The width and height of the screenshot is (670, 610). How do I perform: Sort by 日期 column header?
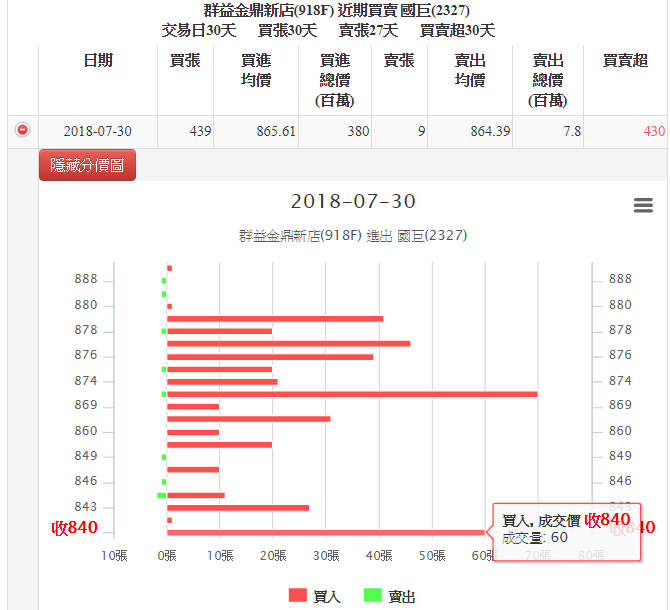click(98, 61)
